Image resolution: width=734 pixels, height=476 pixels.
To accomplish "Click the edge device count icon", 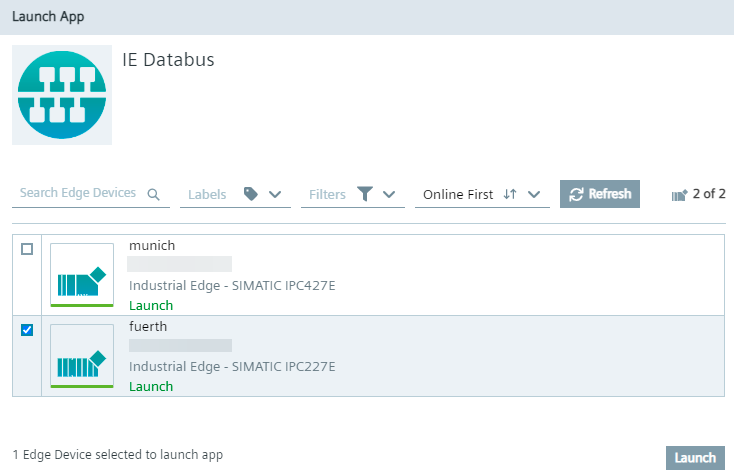I will coord(679,195).
